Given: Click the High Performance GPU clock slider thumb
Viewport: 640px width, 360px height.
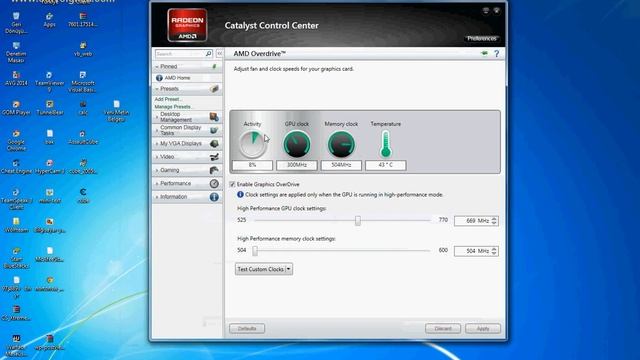Looking at the screenshot, I should (358, 220).
